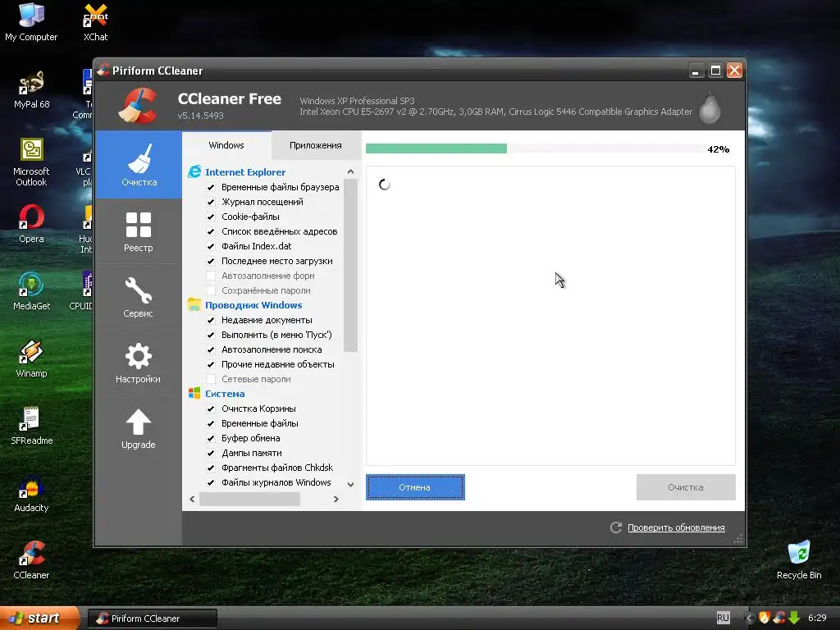Open Microsoft Outlook desktop icon

[31, 162]
